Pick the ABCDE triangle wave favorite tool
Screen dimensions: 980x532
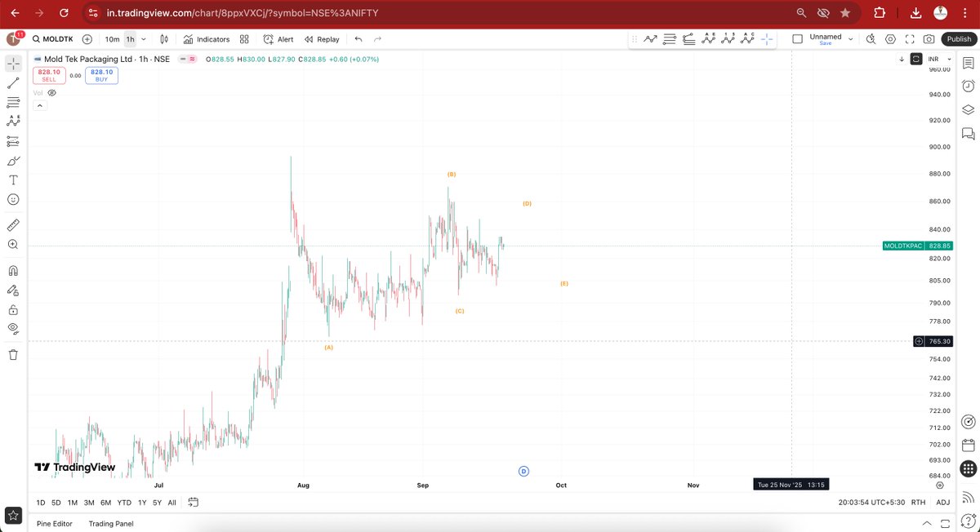click(x=708, y=38)
